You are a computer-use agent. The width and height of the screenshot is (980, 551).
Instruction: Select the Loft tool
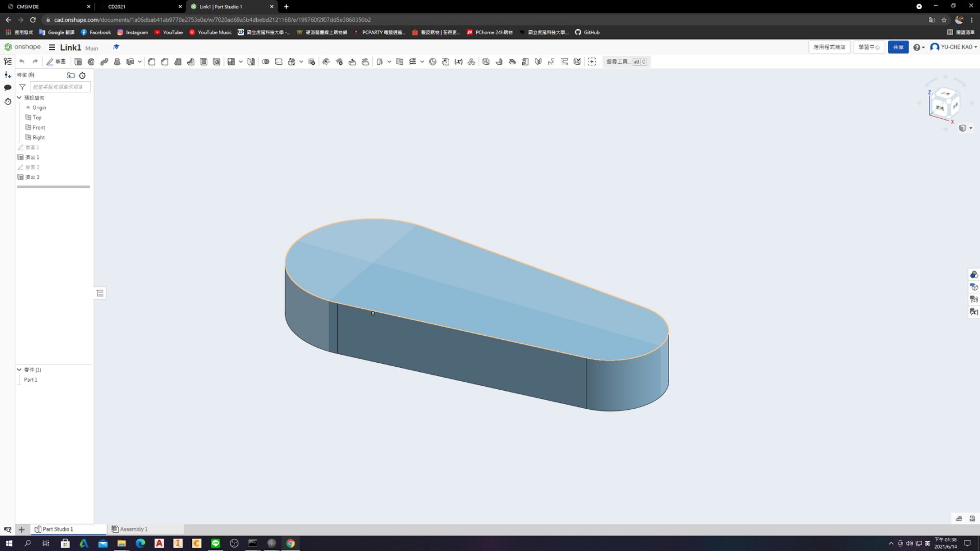(117, 61)
